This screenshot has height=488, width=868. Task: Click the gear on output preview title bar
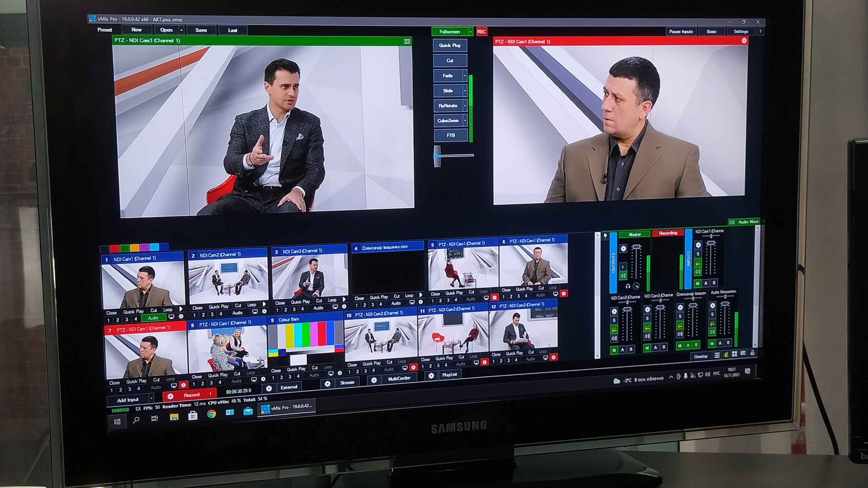tap(744, 41)
